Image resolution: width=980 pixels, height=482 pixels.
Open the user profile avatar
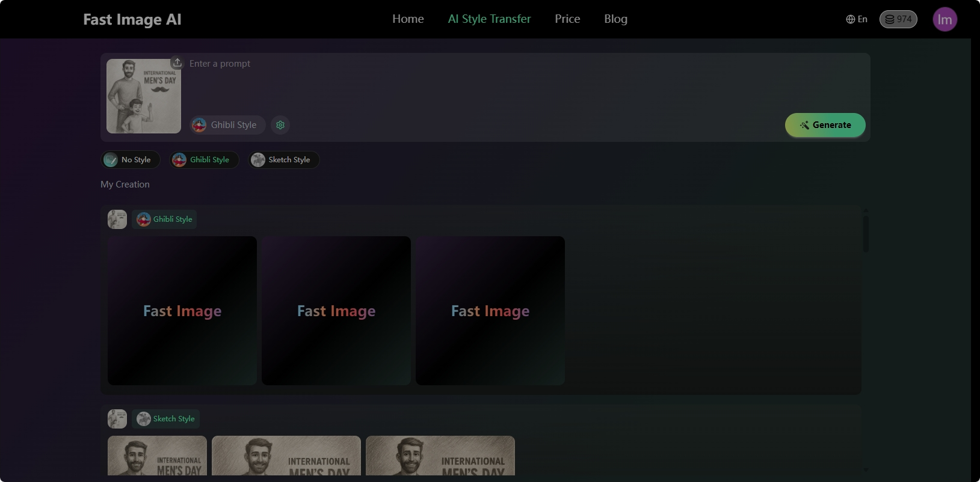[x=945, y=19]
